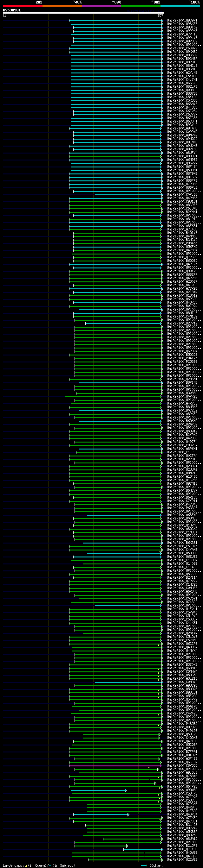
Task: Click hit label UniRef100_Q8H2J8
Action: [182, 66]
